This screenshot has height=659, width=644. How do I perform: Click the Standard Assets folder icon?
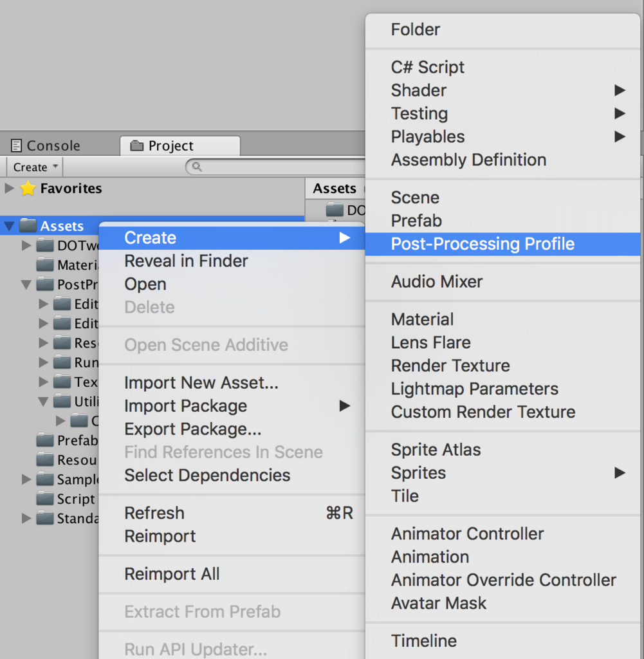pyautogui.click(x=45, y=518)
